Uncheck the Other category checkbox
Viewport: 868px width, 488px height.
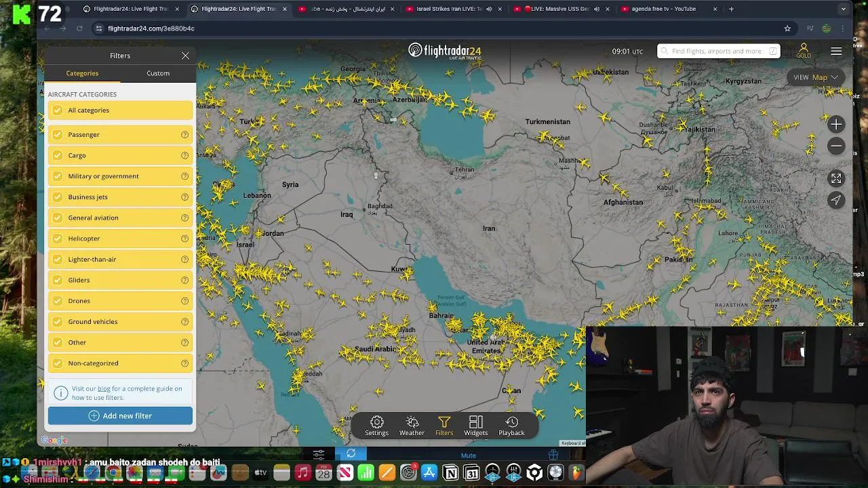58,342
